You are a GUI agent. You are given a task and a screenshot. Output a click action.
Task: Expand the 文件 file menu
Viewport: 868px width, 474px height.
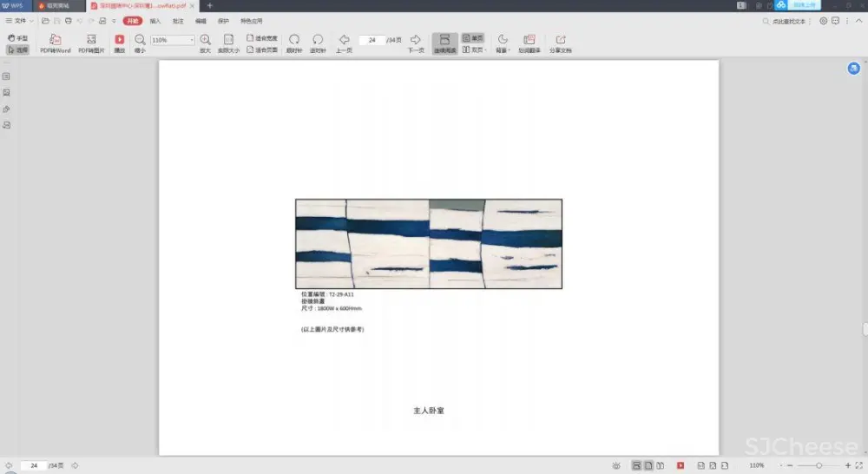19,20
